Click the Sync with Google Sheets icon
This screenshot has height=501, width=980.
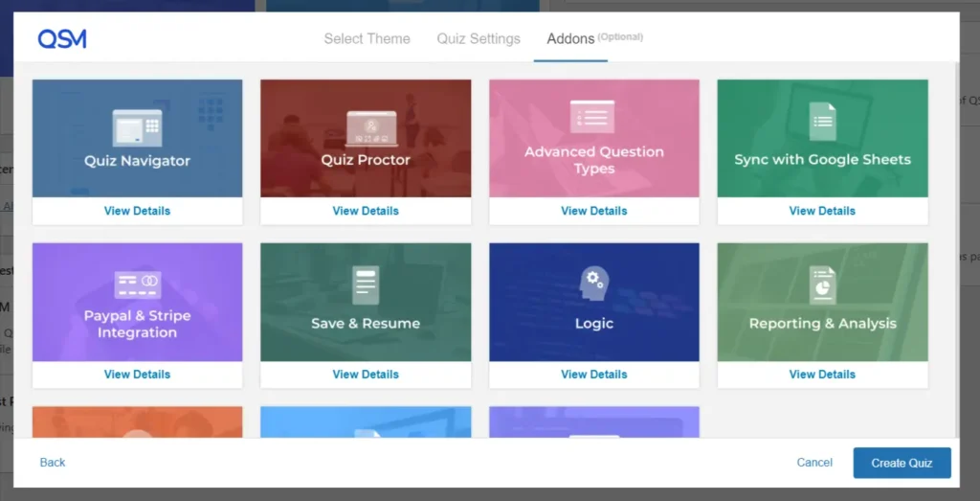[822, 123]
